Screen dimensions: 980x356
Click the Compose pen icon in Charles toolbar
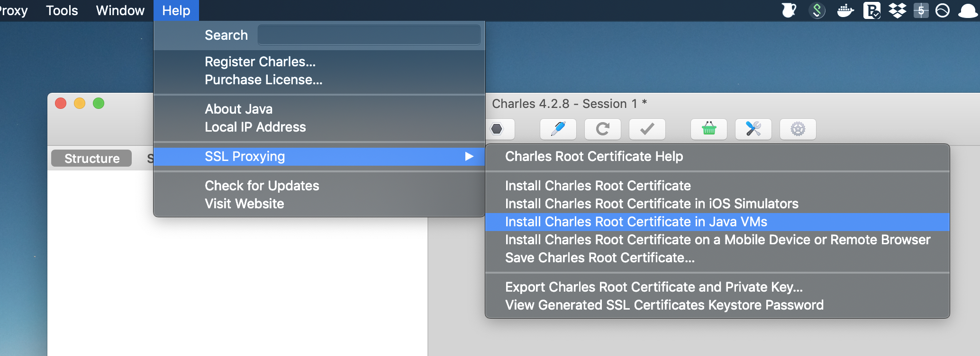tap(558, 129)
